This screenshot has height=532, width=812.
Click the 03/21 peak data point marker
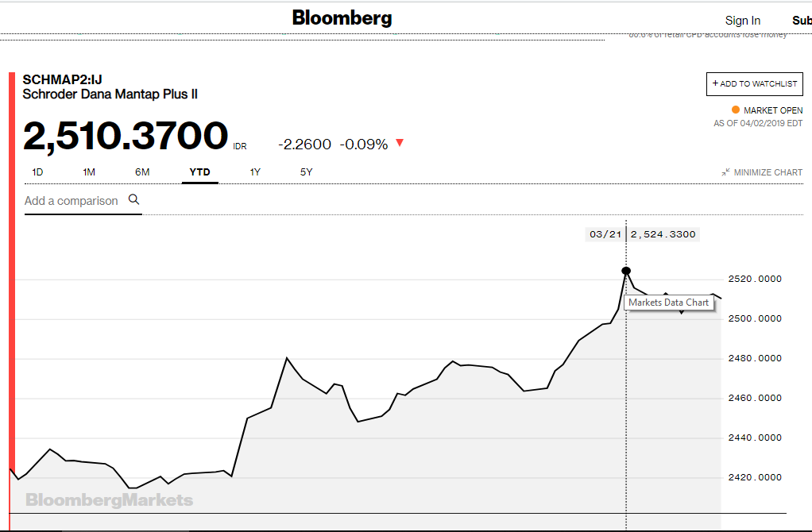pos(626,271)
